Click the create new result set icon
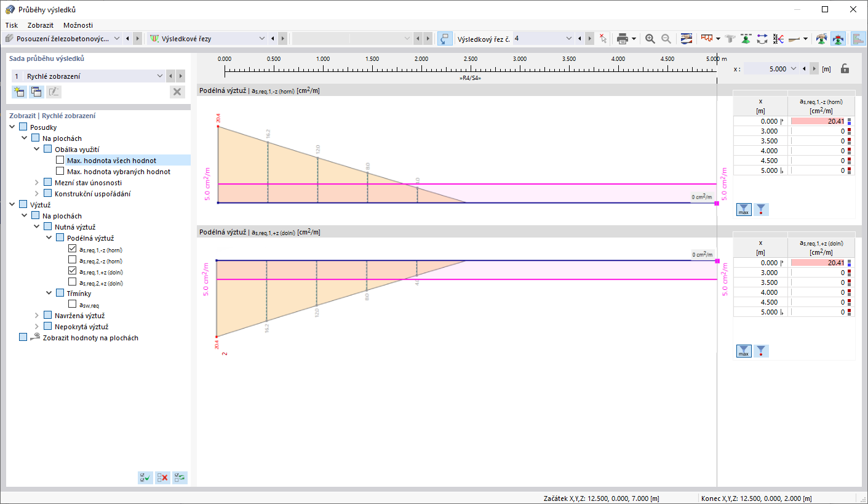Screen dimensions: 868x504 coord(19,92)
